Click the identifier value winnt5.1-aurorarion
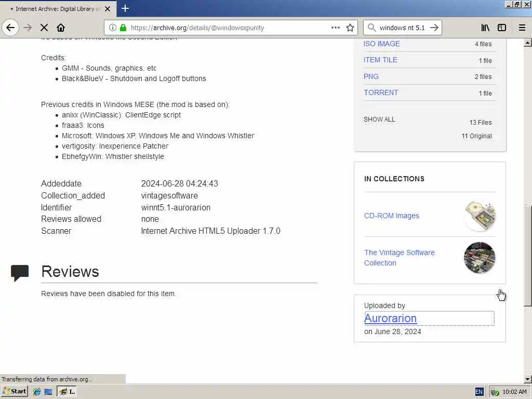532x399 pixels. [x=176, y=207]
